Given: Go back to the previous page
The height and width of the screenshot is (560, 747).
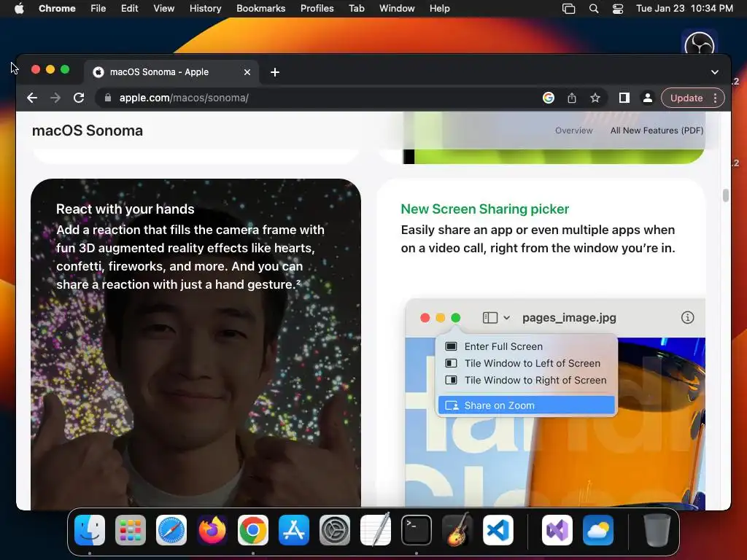Looking at the screenshot, I should click(32, 98).
